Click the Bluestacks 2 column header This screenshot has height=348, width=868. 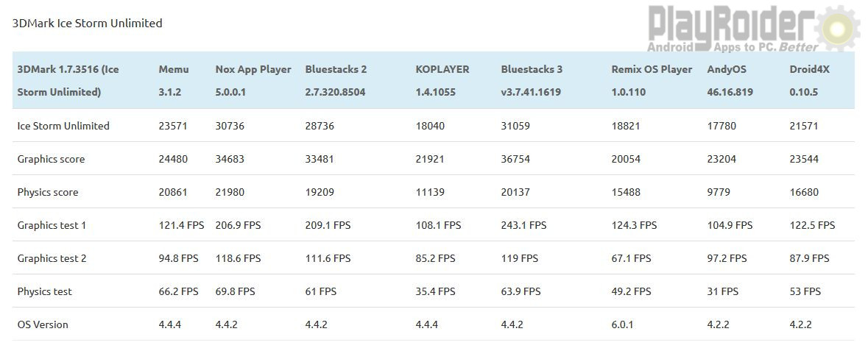tap(336, 81)
